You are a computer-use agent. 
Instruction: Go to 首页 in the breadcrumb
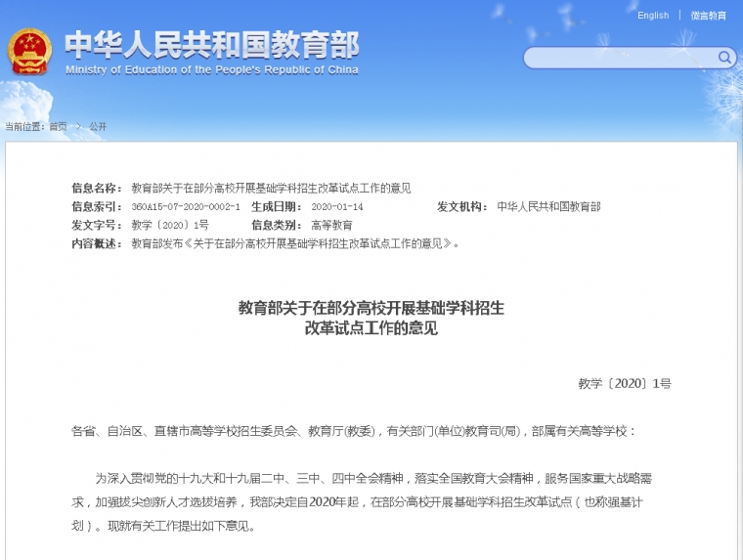point(58,126)
